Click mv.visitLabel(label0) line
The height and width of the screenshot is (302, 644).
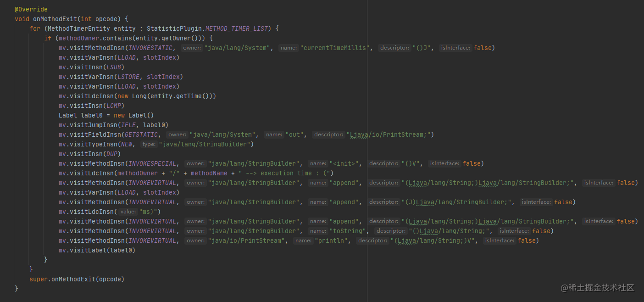pos(97,250)
